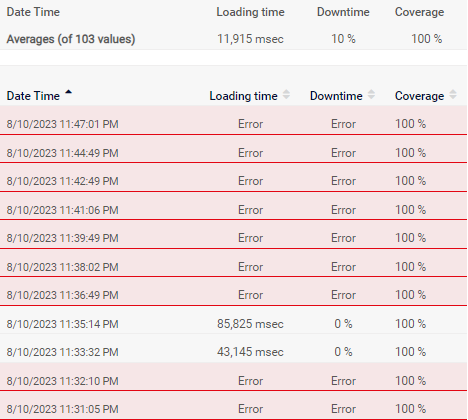
Task: Click the 43,145 msec loading time value
Action: pos(250,352)
